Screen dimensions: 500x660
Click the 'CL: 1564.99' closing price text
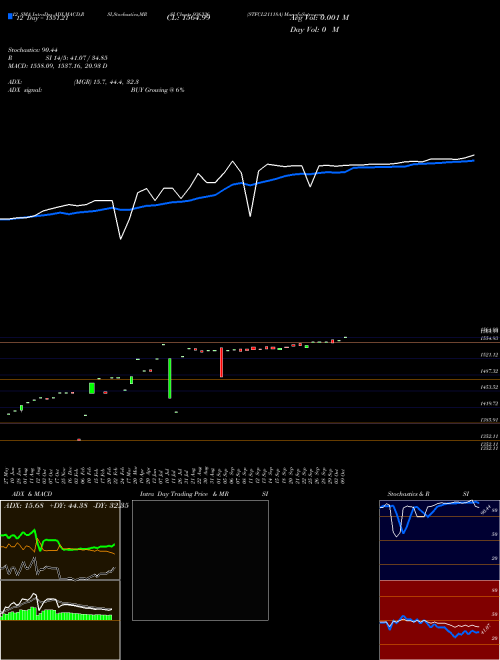pos(189,18)
